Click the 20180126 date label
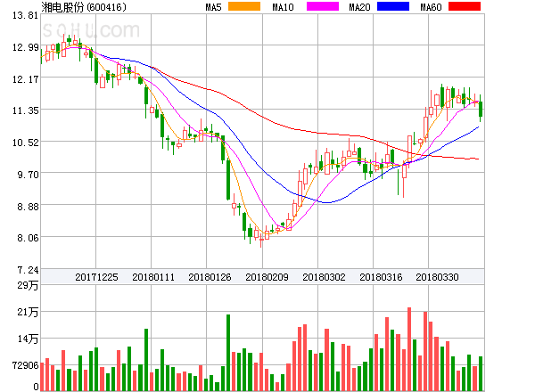This screenshot has width=535, height=392. pos(210,277)
